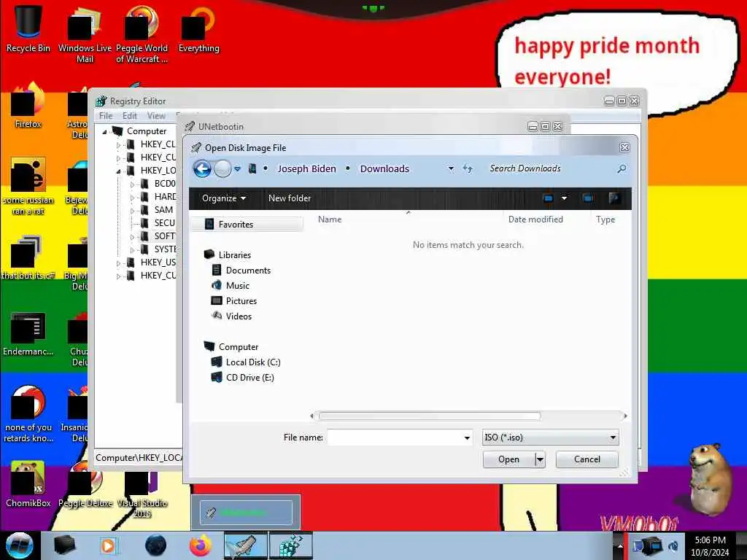Go back in Open Disk Image dialog
This screenshot has height=560, width=747.
tap(202, 168)
